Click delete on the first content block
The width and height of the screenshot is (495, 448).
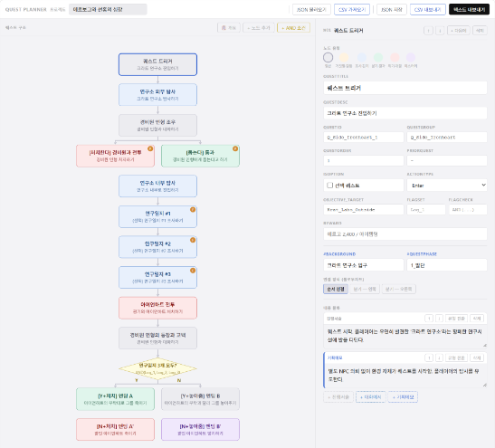pos(477,319)
